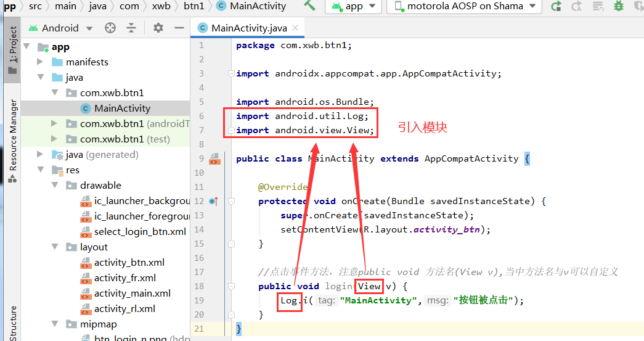Screen dimensions: 644x341
Task: Select activity_fr.xml layout file
Action: pos(105,277)
